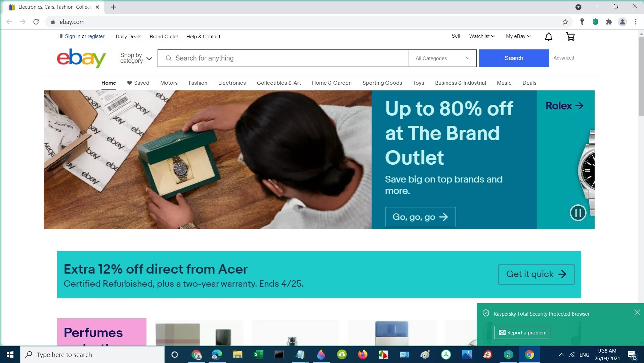644x363 pixels.
Task: Open the password key icon in the toolbar
Action: tap(582, 22)
